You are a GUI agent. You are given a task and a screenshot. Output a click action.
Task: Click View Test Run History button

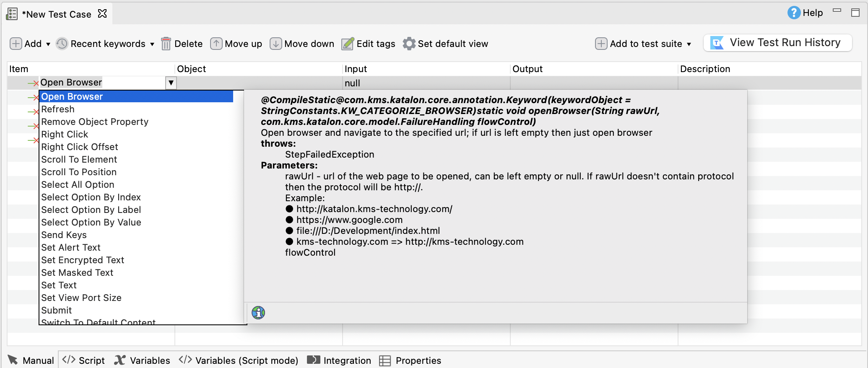(777, 43)
